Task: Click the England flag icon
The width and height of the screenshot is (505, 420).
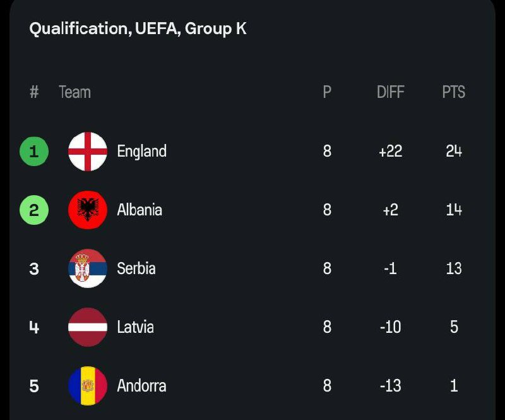Action: (88, 152)
